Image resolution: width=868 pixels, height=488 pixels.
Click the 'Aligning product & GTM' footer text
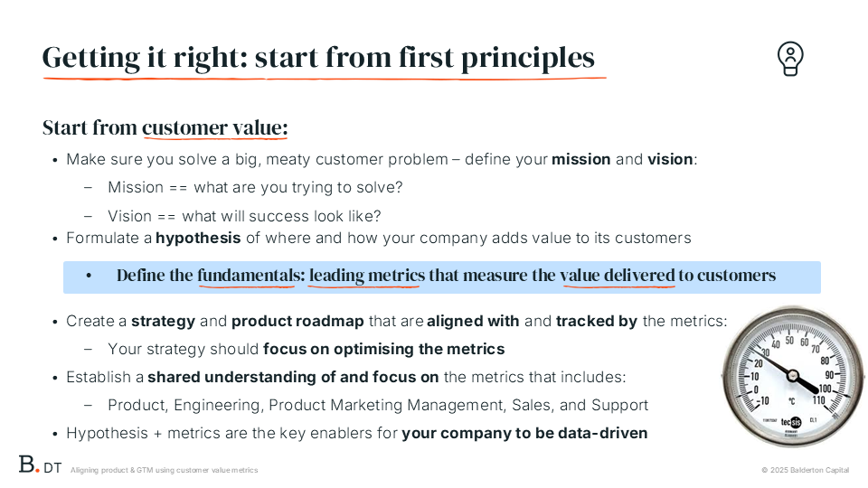(164, 470)
